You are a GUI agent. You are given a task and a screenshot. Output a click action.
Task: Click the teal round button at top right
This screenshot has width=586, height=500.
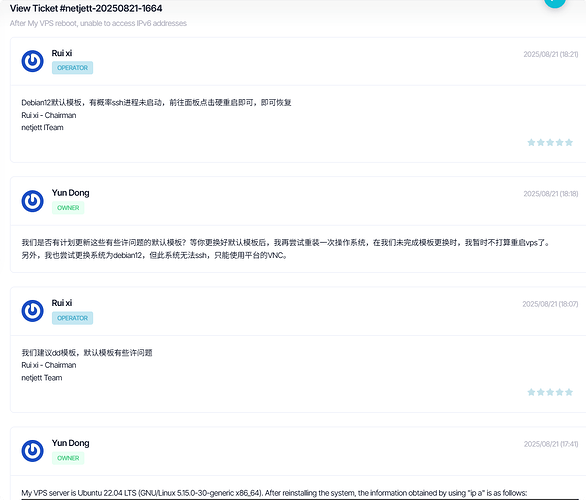(x=555, y=1)
